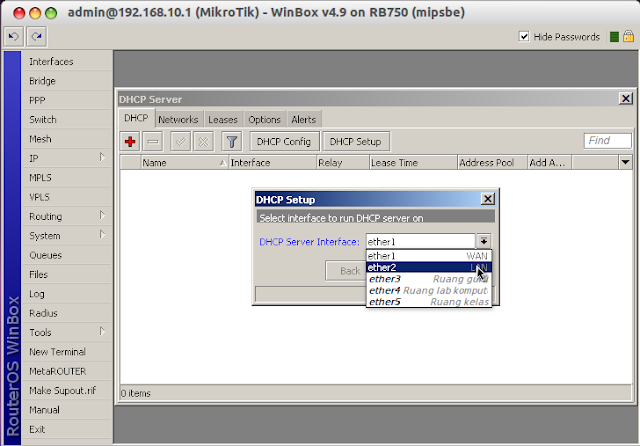Open Switch in the sidebar
This screenshot has width=640, height=446.
(x=67, y=120)
